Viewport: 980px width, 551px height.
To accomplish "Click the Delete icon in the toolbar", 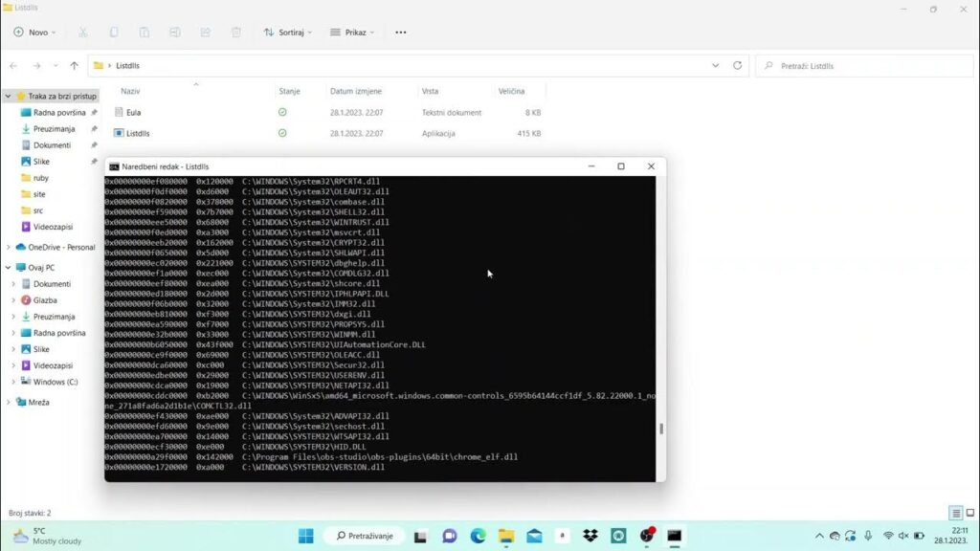I will click(235, 32).
